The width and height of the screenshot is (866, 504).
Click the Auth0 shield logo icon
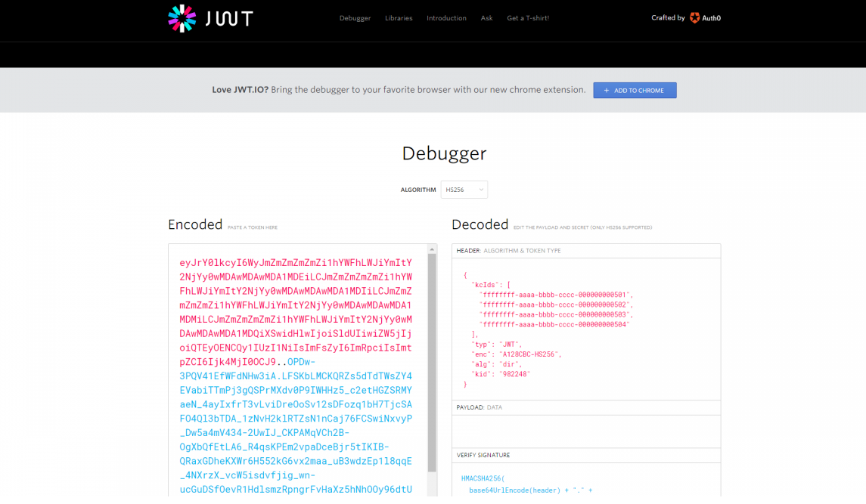pos(694,17)
